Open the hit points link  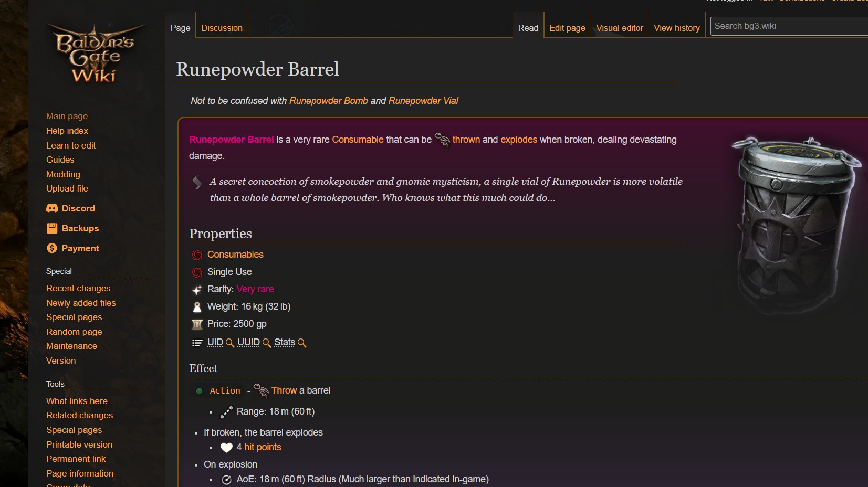263,447
